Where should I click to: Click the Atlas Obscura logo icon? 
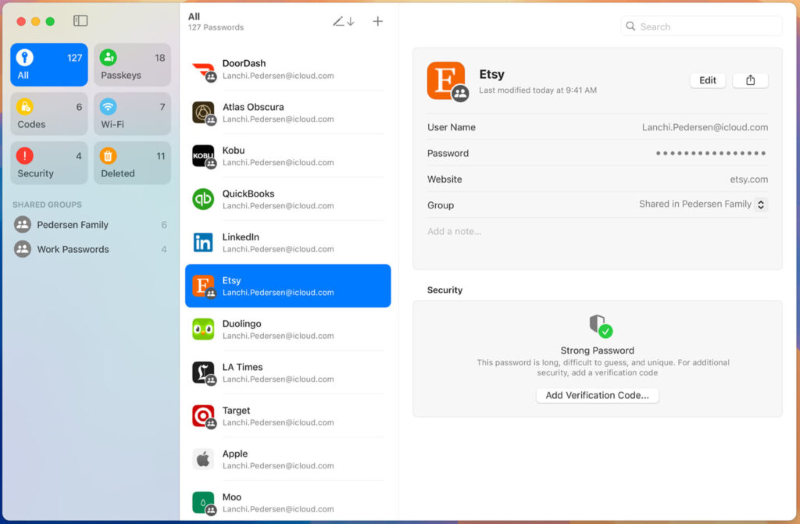[203, 112]
